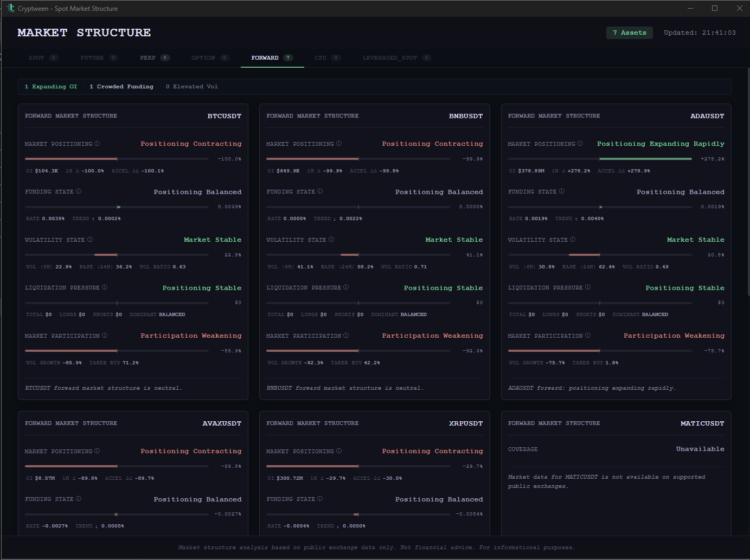Open BNBUSDT Market Participation info icon

pyautogui.click(x=346, y=336)
